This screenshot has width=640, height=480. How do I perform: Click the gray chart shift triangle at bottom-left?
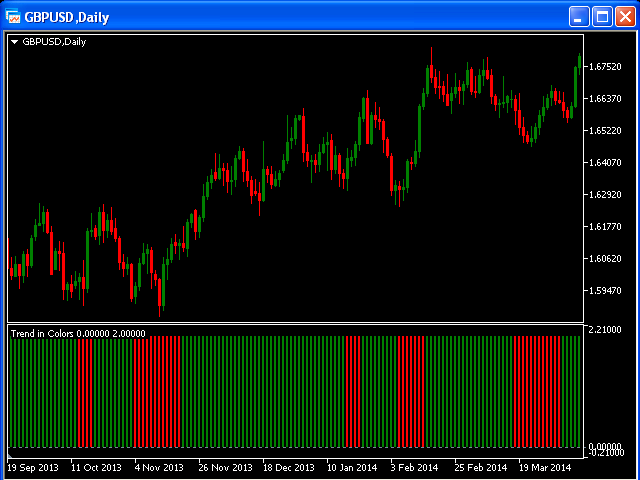(10, 456)
